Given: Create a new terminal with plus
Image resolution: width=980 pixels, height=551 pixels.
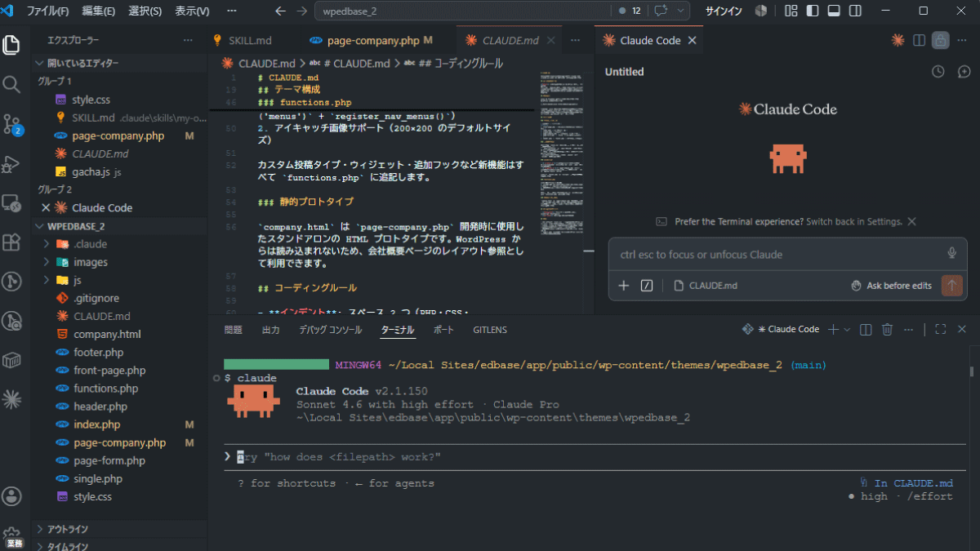Looking at the screenshot, I should 833,330.
